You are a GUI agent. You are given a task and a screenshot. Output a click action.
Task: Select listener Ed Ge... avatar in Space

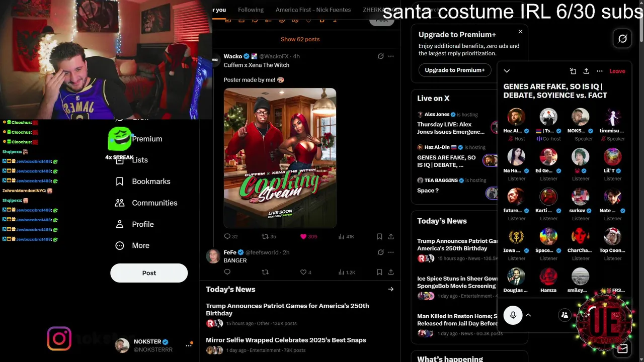[548, 157]
